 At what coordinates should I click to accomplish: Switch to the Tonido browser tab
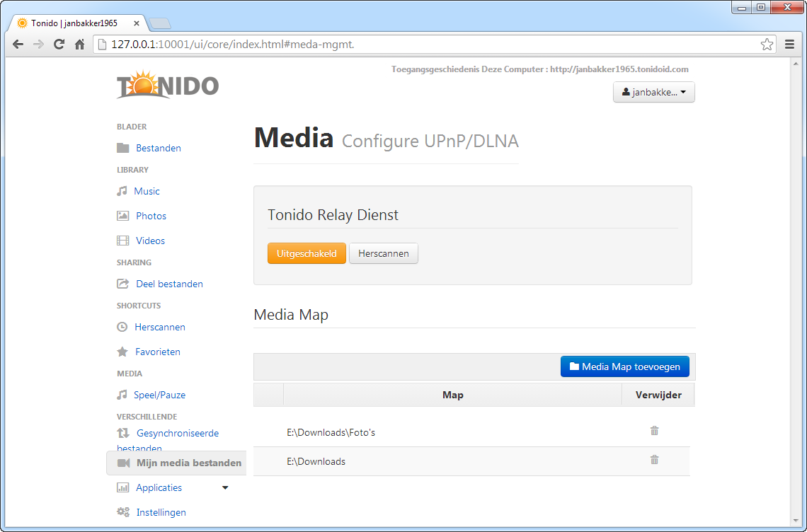tap(79, 23)
